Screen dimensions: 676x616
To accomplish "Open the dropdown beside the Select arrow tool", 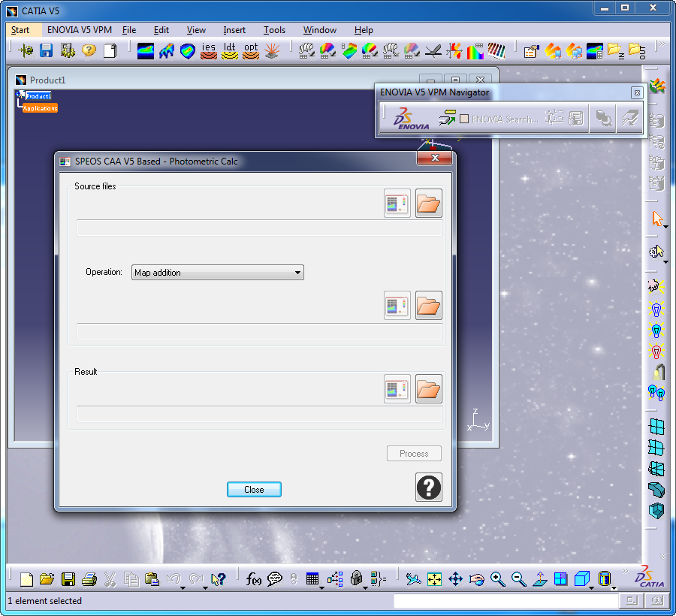I will click(x=666, y=227).
